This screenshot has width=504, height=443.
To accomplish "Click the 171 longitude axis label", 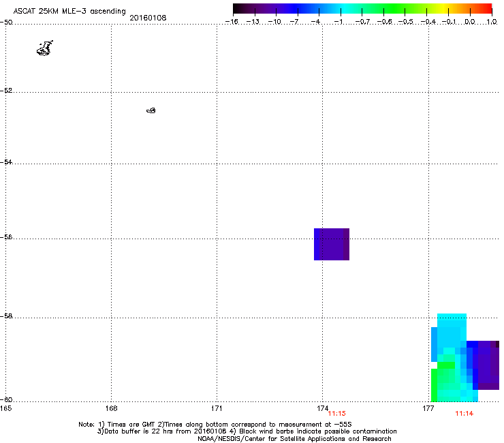I will [217, 408].
